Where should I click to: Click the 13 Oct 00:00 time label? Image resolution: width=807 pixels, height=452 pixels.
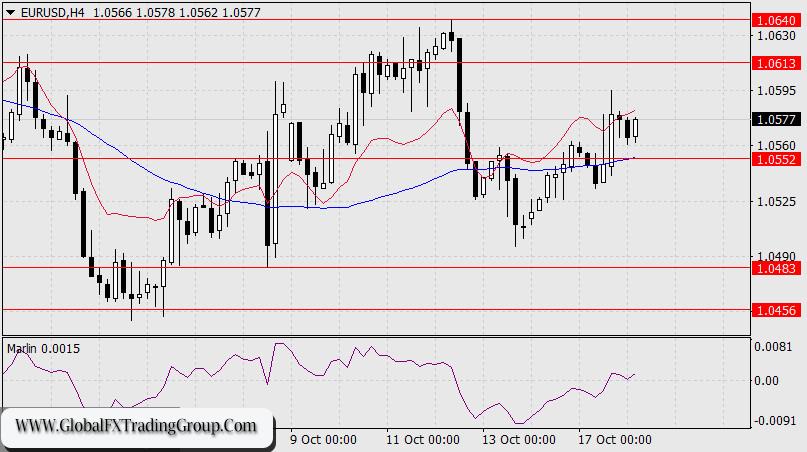(519, 440)
